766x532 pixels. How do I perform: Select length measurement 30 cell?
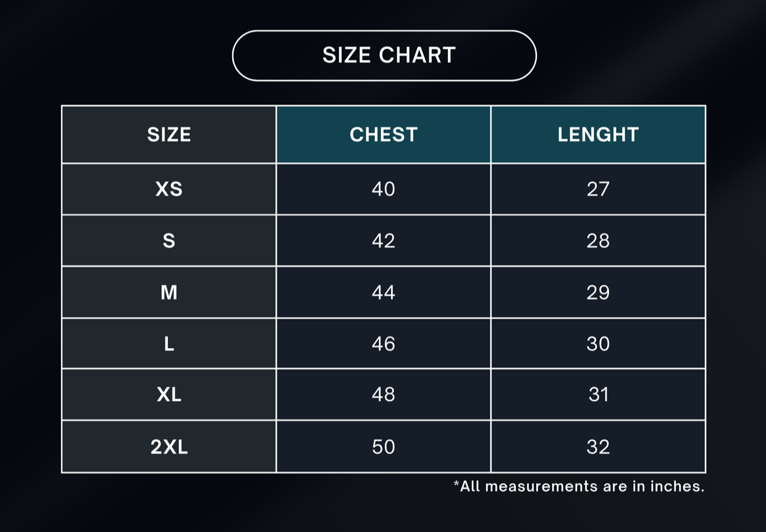click(x=598, y=344)
